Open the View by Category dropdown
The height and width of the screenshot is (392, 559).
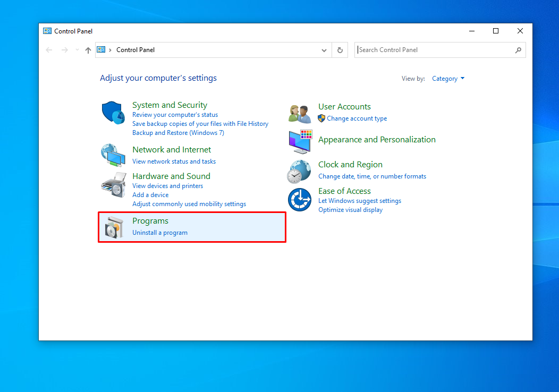click(448, 79)
